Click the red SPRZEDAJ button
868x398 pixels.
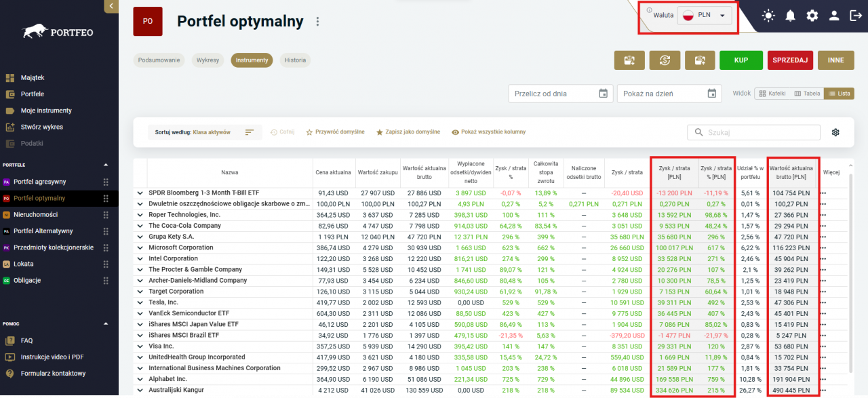point(790,60)
